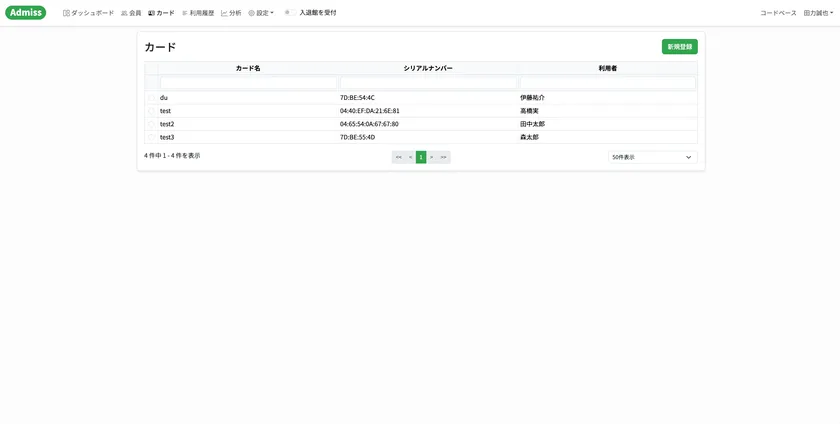Open the コードベース menu item
840x424 pixels.
[778, 13]
